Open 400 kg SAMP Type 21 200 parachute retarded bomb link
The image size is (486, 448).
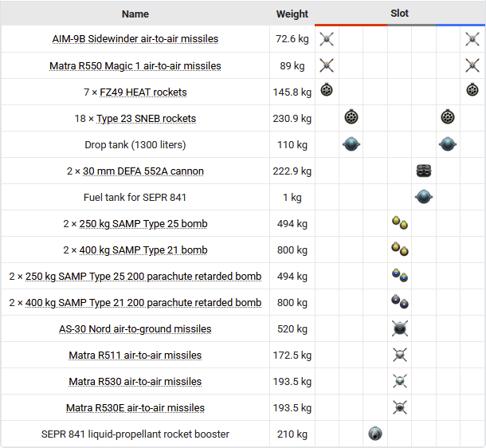coord(143,303)
